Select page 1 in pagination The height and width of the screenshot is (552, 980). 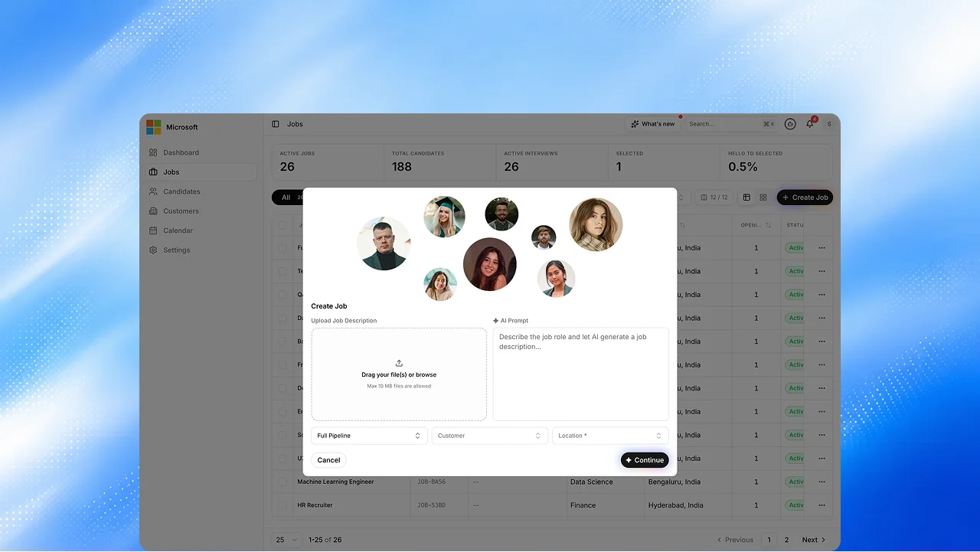point(769,540)
